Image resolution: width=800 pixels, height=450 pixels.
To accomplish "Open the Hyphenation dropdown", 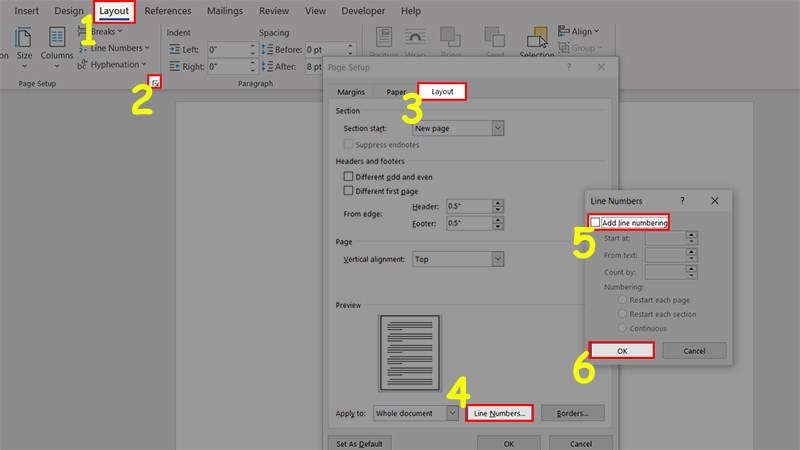I will pyautogui.click(x=112, y=65).
